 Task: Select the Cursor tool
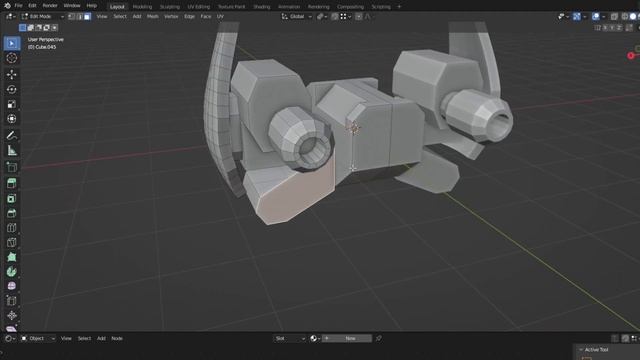(x=12, y=58)
